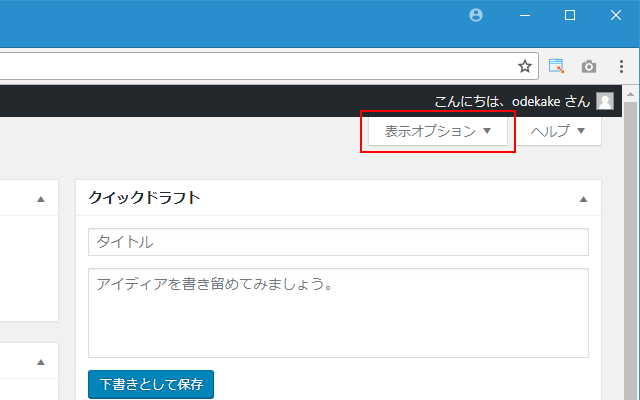Maximize the browser window
This screenshot has width=640, height=400.
(x=570, y=16)
